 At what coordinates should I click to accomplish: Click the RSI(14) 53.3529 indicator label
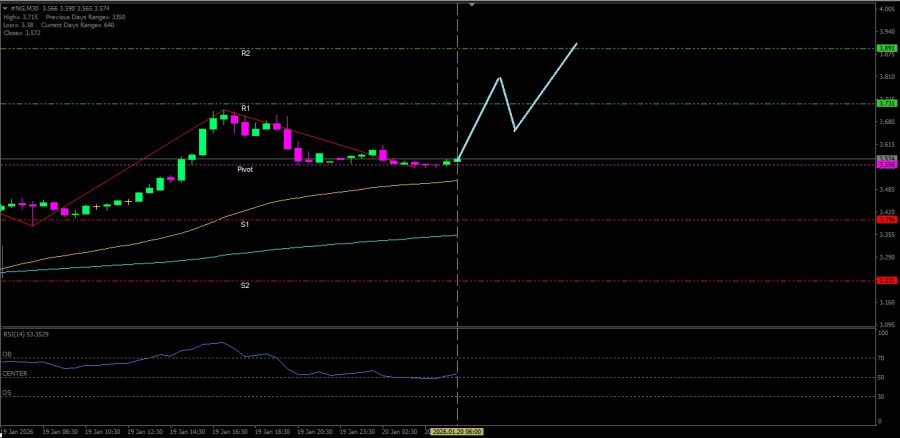[26, 334]
